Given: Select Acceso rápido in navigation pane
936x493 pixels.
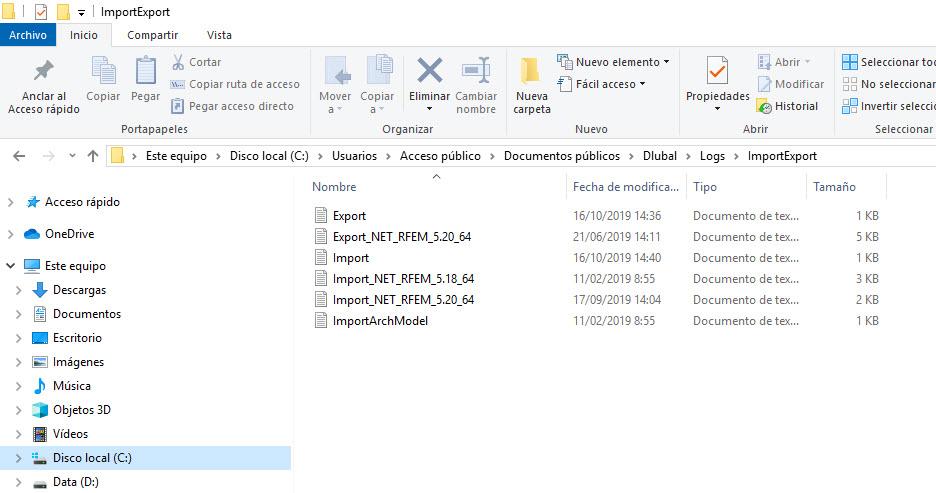Looking at the screenshot, I should (82, 202).
